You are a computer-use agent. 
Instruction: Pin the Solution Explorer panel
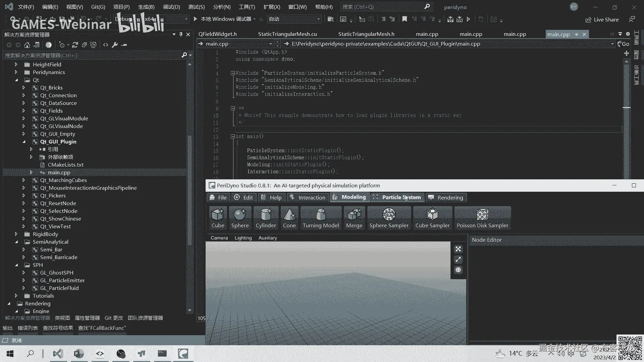[181, 35]
